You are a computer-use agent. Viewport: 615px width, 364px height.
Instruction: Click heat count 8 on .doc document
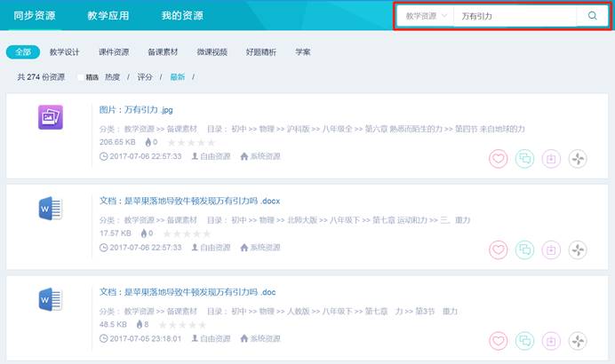(x=147, y=325)
